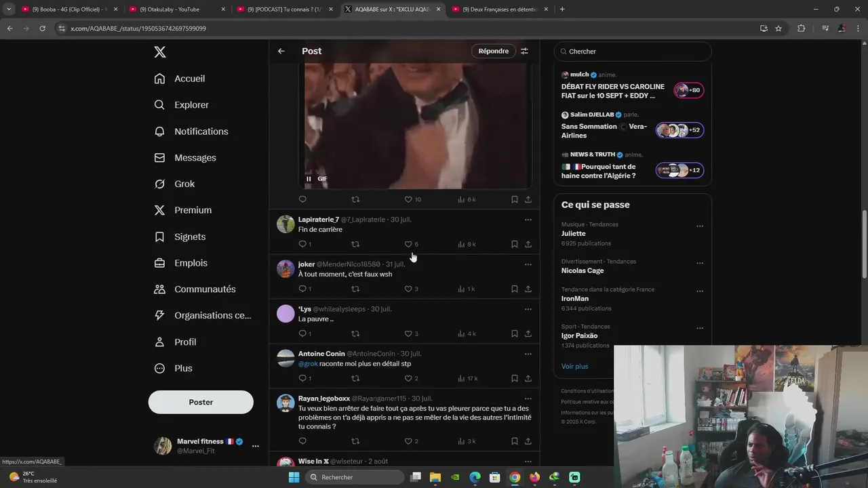868x488 pixels.
Task: Open more options on 'Lys reply
Action: (x=528, y=309)
